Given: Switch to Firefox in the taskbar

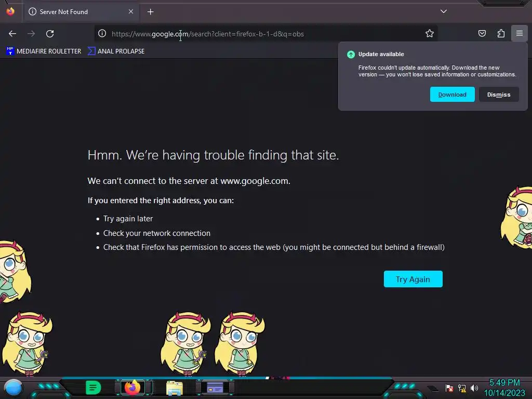Looking at the screenshot, I should click(132, 388).
